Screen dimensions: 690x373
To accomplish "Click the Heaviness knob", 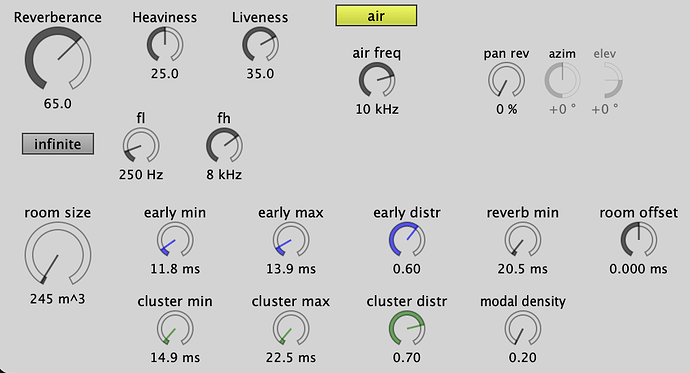I will [x=165, y=45].
